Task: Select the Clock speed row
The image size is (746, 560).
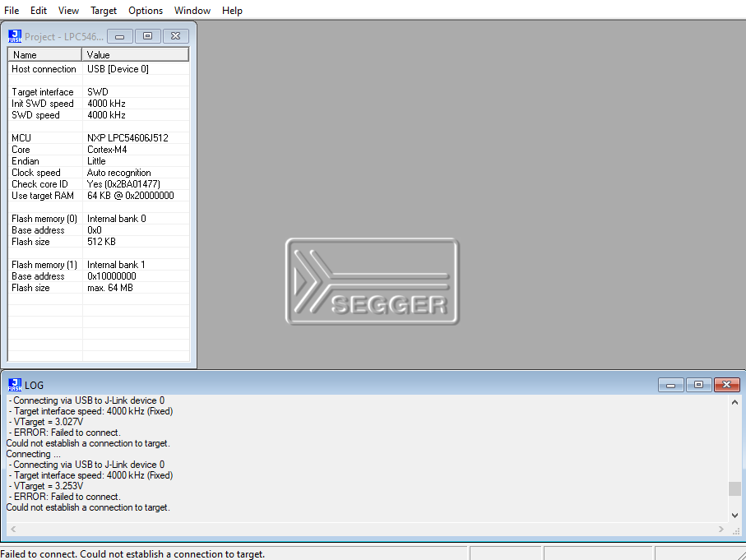Action: 99,172
